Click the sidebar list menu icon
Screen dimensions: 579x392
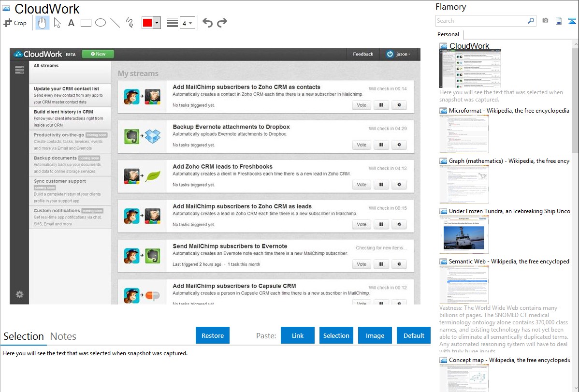click(x=19, y=70)
